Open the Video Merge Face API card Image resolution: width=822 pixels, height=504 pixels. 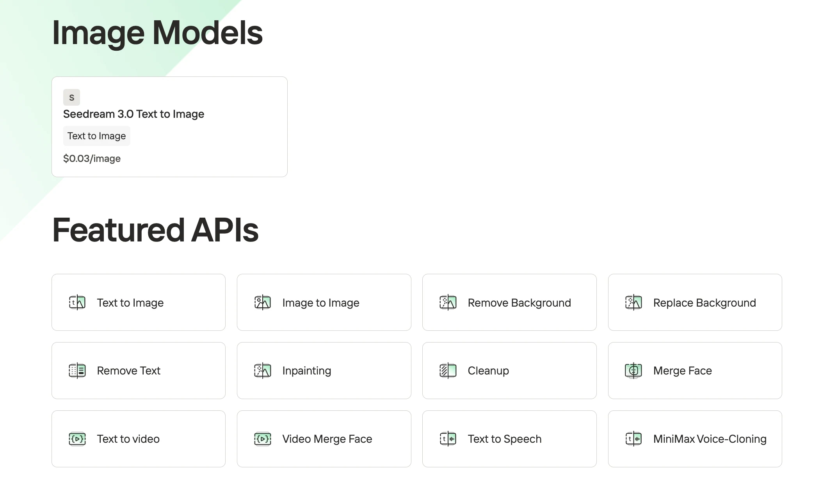(x=324, y=439)
